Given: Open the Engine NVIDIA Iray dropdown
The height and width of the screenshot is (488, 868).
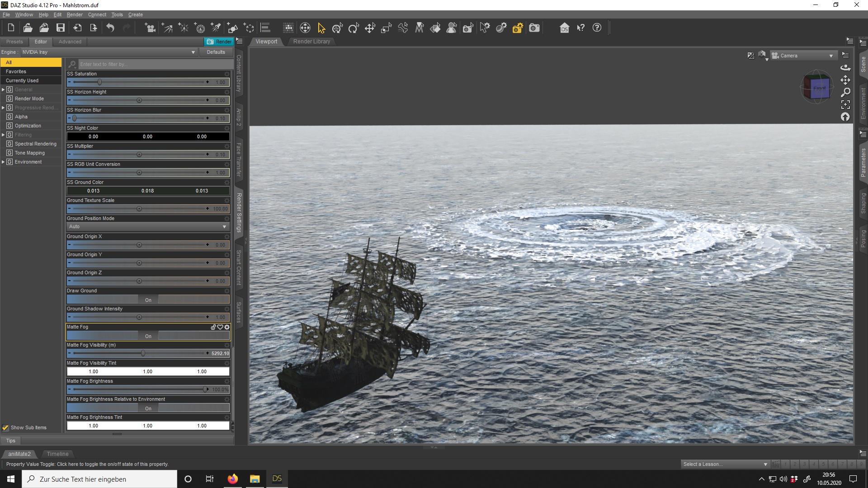Looking at the screenshot, I should point(108,52).
